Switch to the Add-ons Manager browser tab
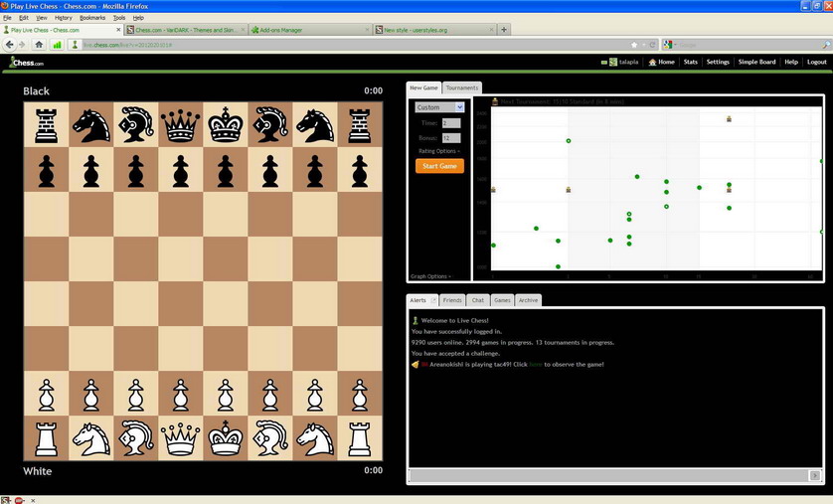The height and width of the screenshot is (504, 833). (310, 30)
